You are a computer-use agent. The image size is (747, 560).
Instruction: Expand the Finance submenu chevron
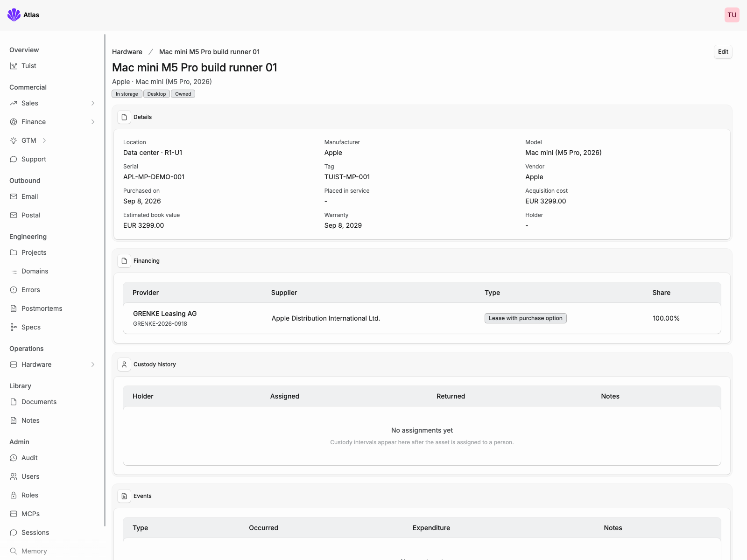point(93,122)
